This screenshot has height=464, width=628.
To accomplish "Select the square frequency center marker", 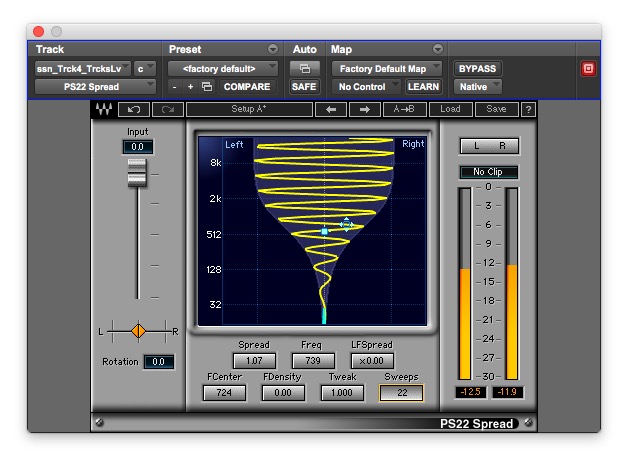I will (x=324, y=231).
